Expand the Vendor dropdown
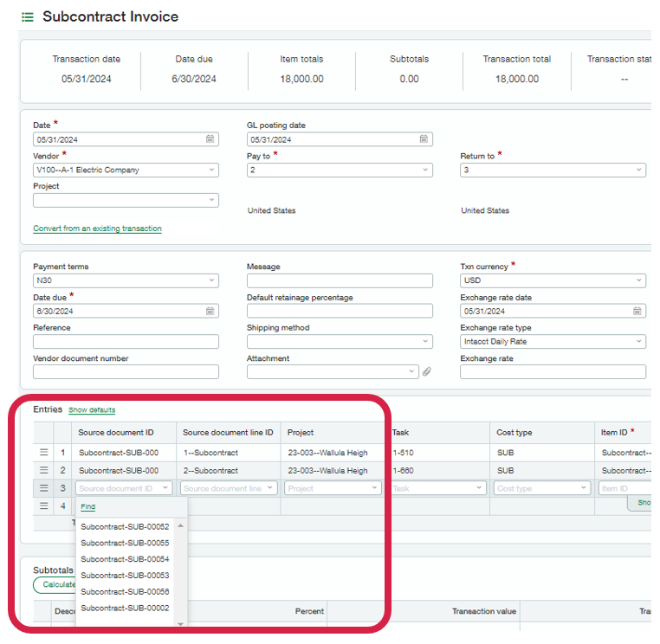660x644 pixels. click(211, 170)
